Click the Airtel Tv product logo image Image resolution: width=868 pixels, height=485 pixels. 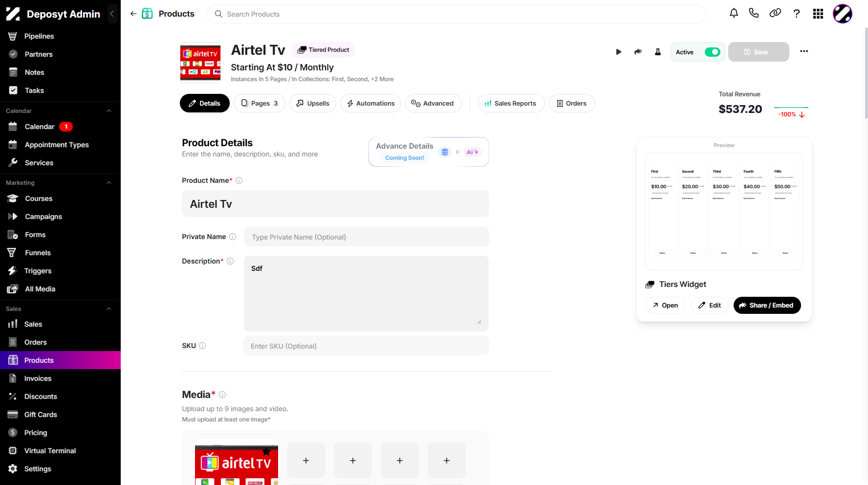[200, 62]
